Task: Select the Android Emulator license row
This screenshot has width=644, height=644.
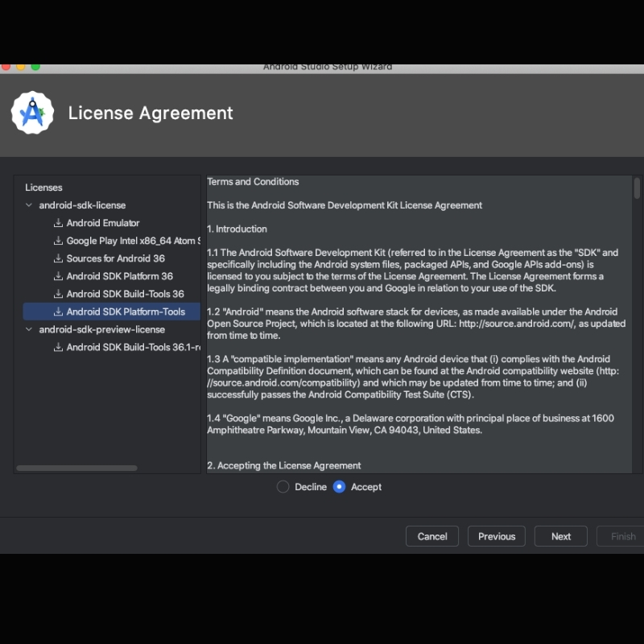Action: [112, 223]
